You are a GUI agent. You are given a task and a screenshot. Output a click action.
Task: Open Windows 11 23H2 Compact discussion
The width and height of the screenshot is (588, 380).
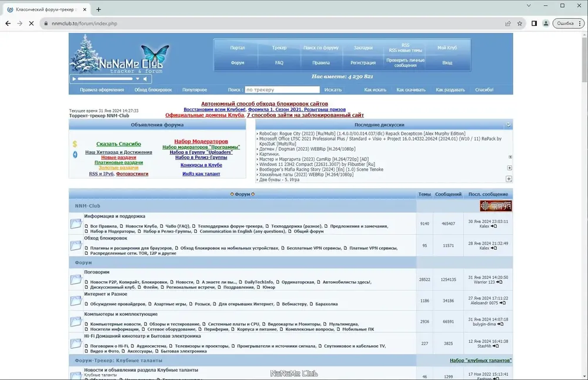pos(317,164)
